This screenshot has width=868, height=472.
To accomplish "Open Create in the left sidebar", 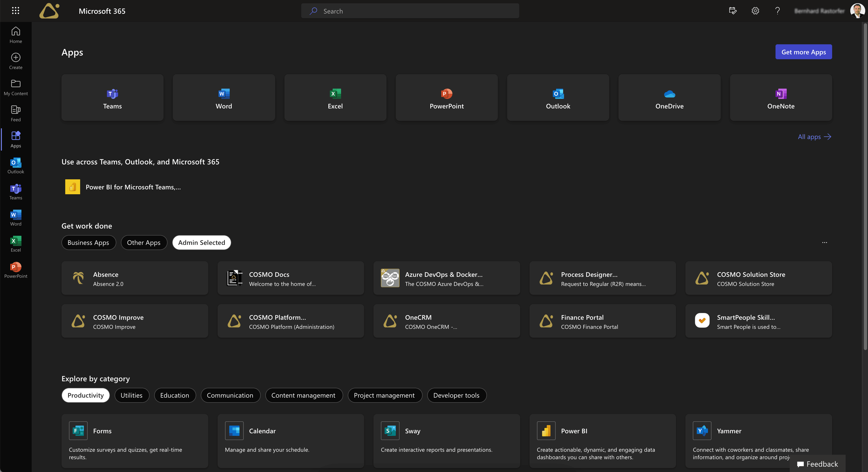I will click(16, 61).
